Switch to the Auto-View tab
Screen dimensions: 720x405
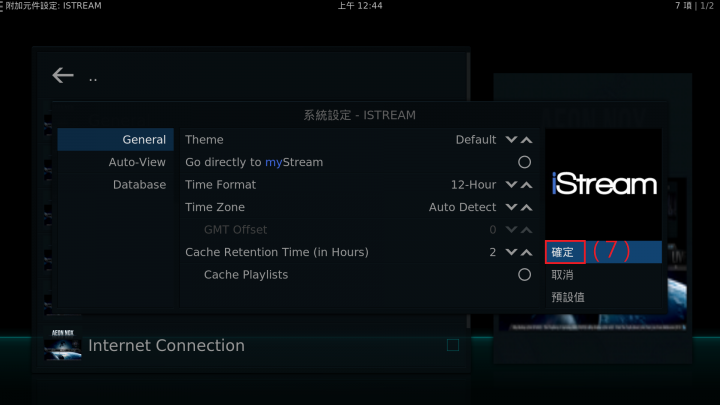point(116,162)
